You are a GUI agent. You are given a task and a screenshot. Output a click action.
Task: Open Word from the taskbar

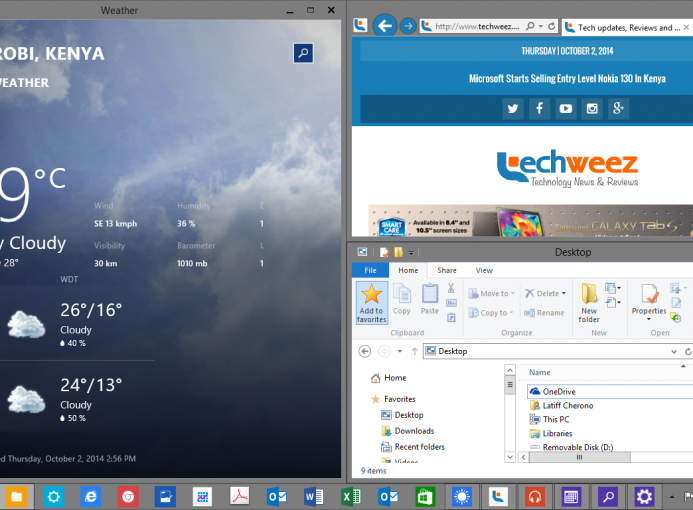coord(314,497)
